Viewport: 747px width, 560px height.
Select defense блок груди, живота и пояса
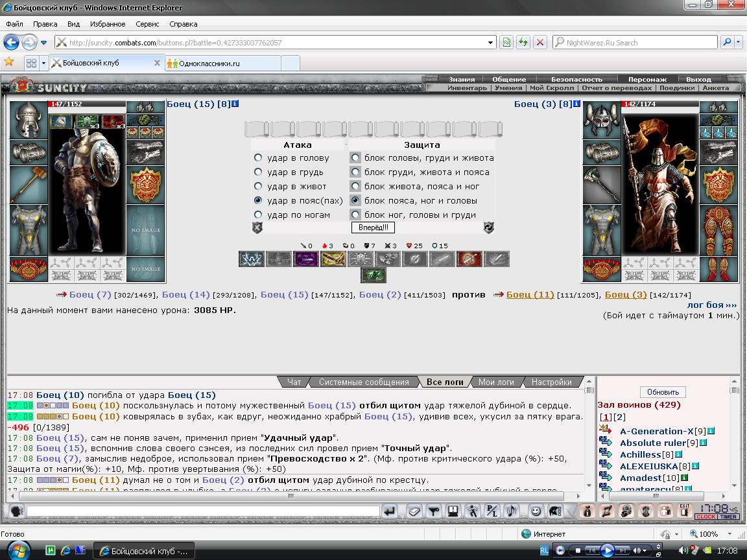coord(355,172)
